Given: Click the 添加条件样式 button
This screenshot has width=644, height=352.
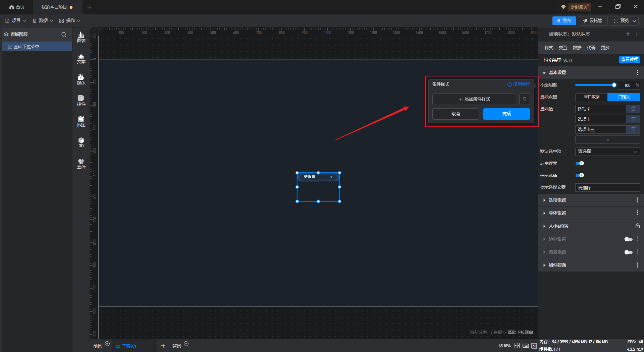Looking at the screenshot, I should [474, 99].
